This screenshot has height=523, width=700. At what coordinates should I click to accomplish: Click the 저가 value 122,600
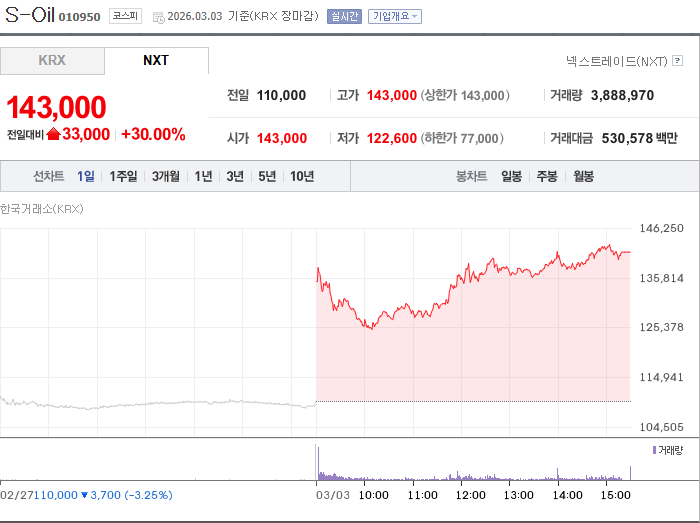click(392, 138)
